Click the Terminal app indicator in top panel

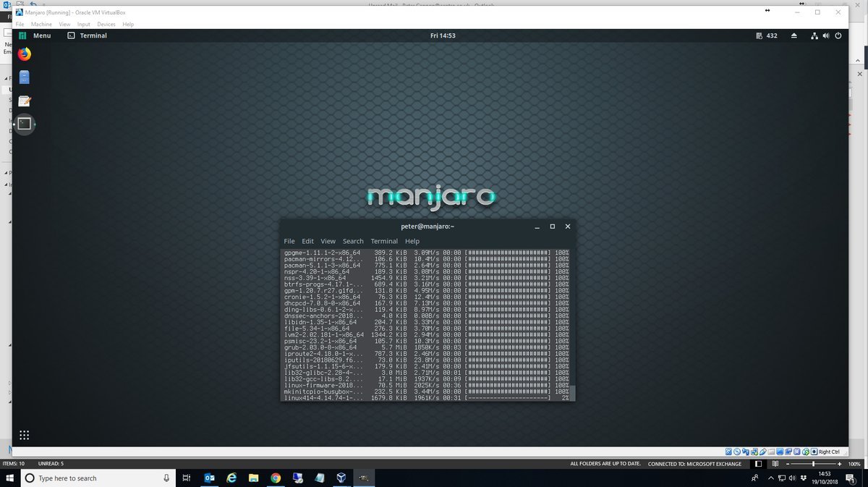(x=87, y=35)
